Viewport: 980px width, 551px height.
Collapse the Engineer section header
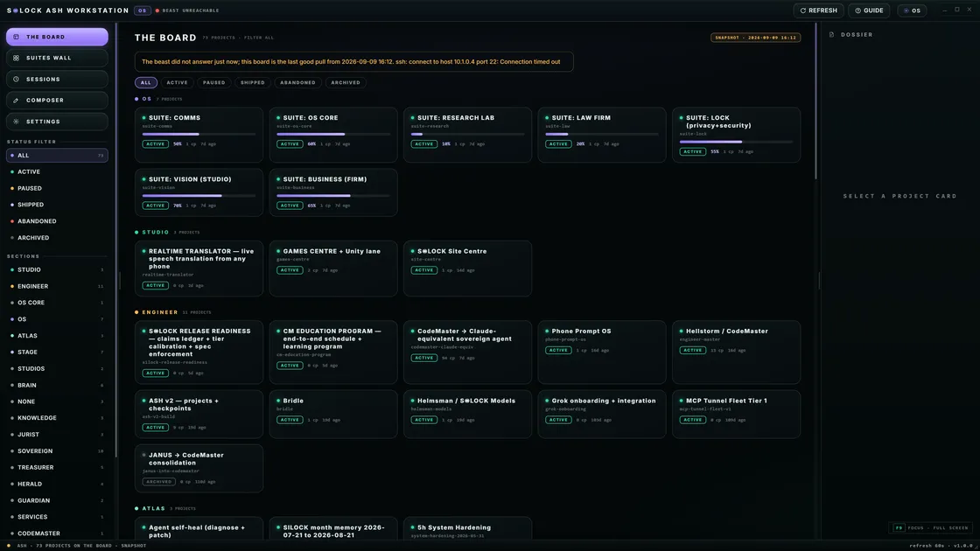(x=173, y=312)
